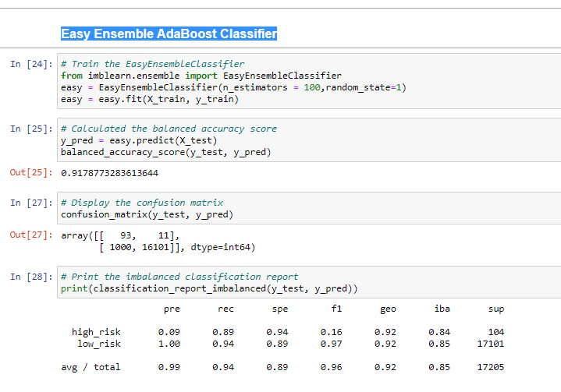Click the n_estimators value 100
The image size is (561, 392).
pos(312,87)
